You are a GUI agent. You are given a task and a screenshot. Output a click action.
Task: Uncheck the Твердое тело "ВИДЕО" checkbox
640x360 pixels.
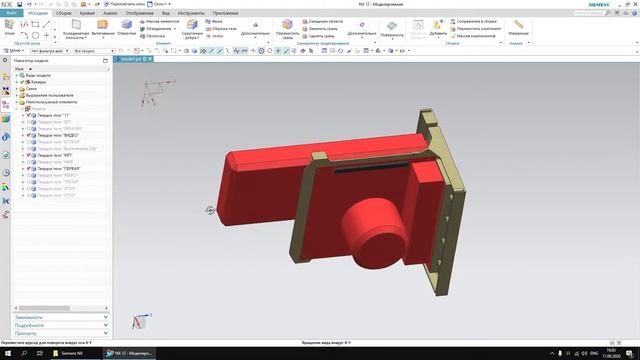point(29,135)
